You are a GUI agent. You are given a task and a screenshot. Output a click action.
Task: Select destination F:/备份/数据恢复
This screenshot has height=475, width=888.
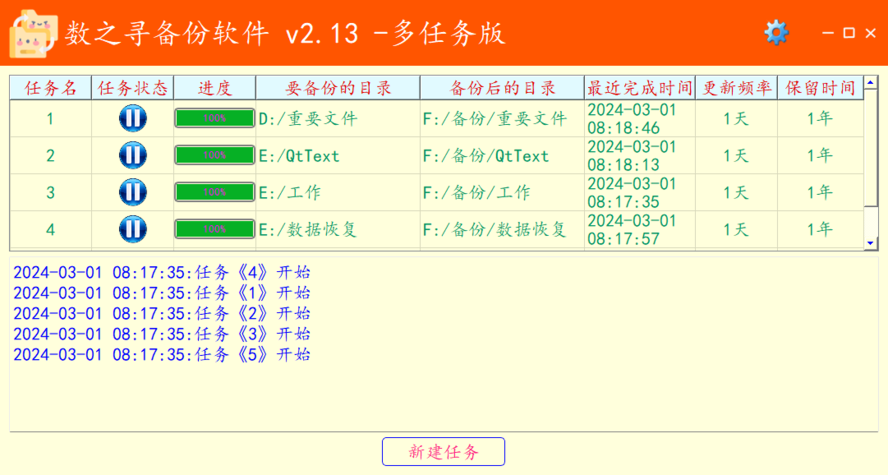[x=494, y=229]
